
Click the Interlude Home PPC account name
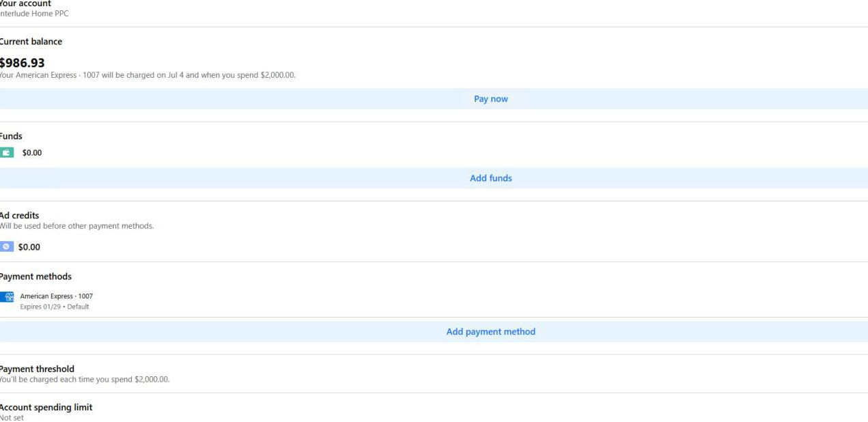coord(34,14)
